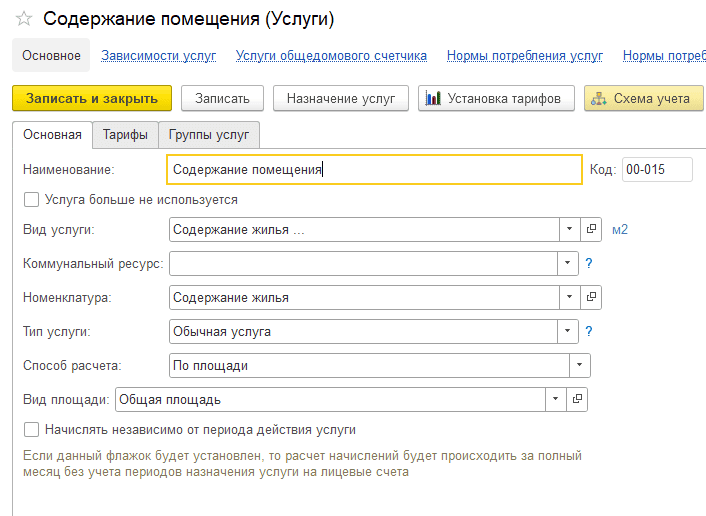The width and height of the screenshot is (706, 516).
Task: Click the help question mark beside Коммунальный ресурс
Action: pyautogui.click(x=590, y=264)
